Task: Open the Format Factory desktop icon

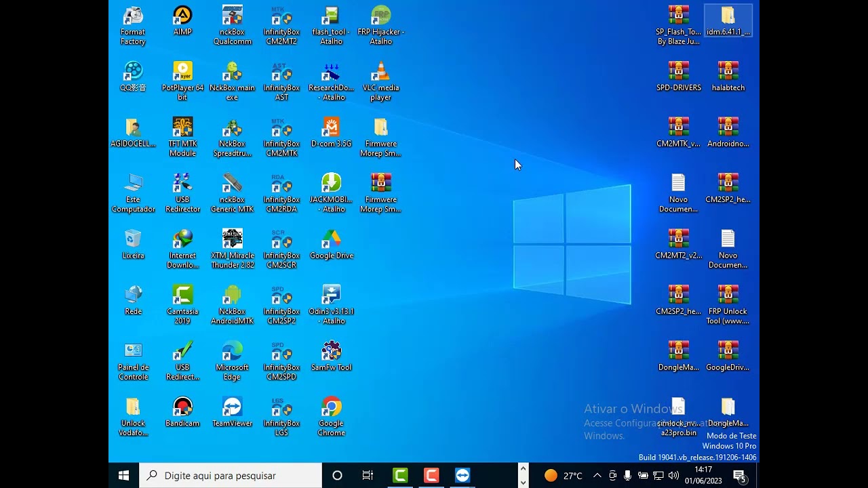Action: (133, 26)
